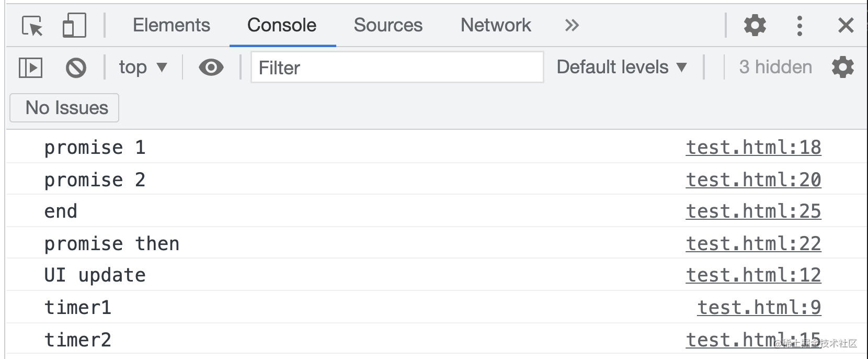Viewport: 868px width, 359px height.
Task: Expand the top JavaScript context dropdown
Action: click(x=143, y=68)
